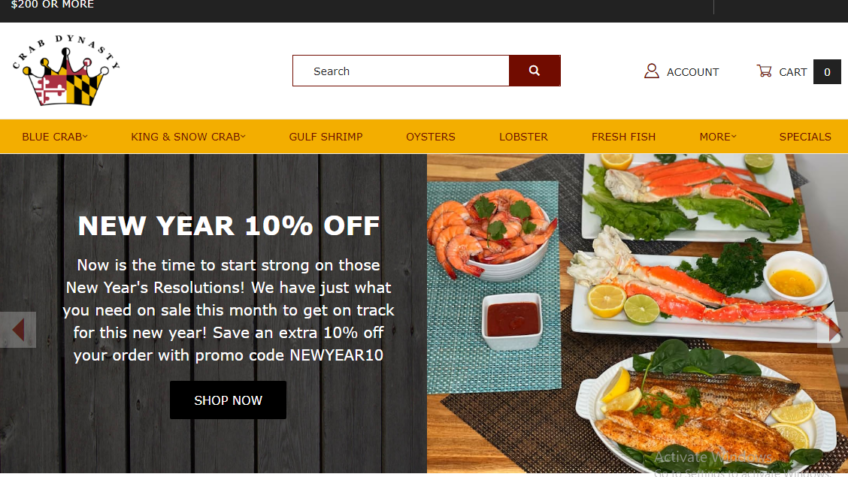Open the Account link

click(692, 72)
